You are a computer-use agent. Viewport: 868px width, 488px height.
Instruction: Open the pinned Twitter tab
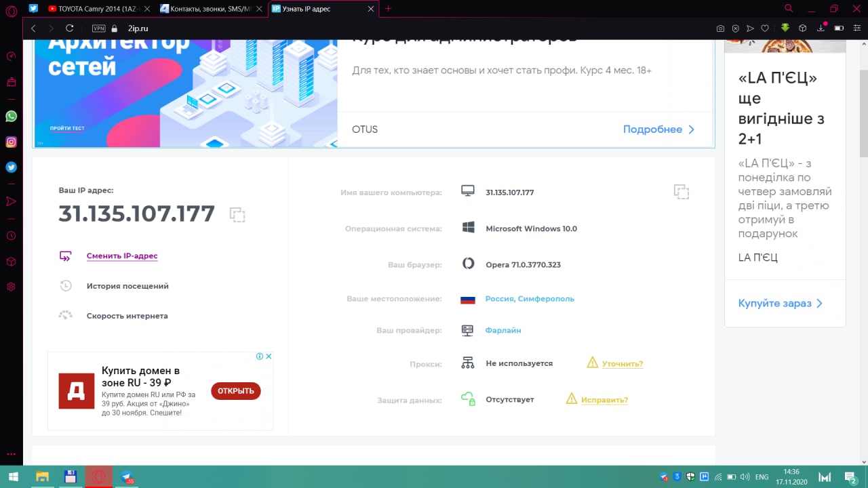point(34,9)
